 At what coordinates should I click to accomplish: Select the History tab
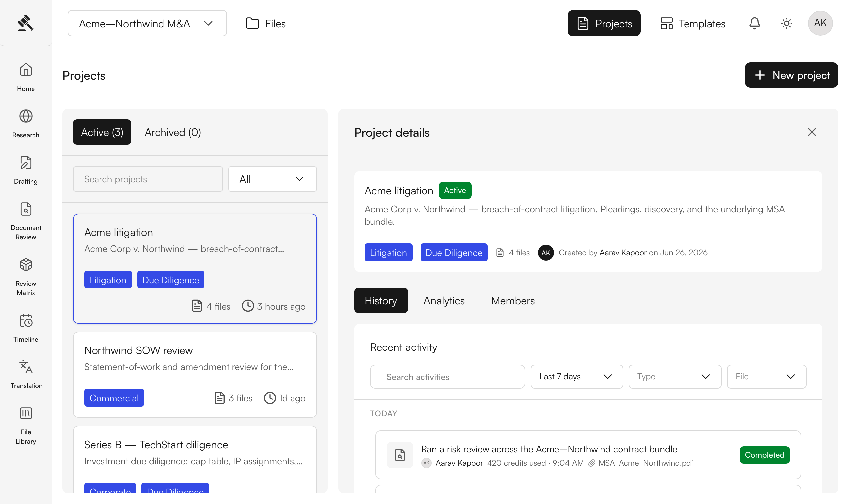coord(381,300)
